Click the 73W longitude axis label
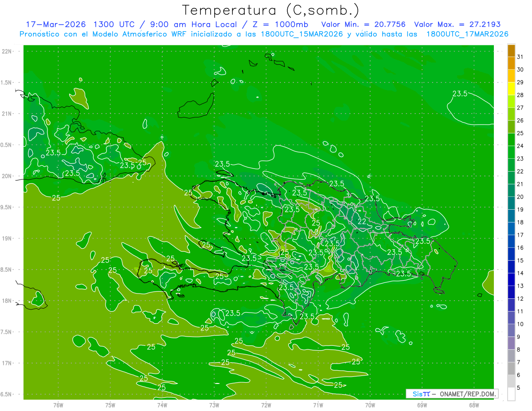This screenshot has height=411, width=532. (x=214, y=405)
